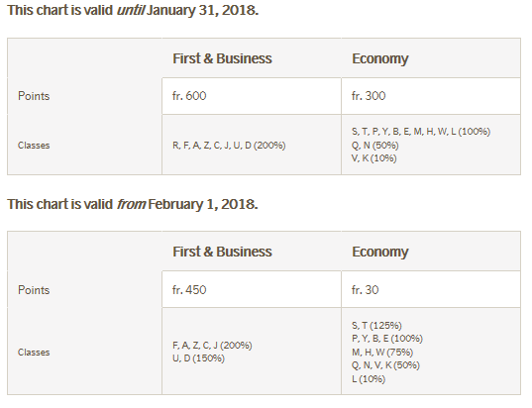
Task: Click S, T, P, Y, B, E, M, H, W, L (100%) line
Action: (x=421, y=132)
